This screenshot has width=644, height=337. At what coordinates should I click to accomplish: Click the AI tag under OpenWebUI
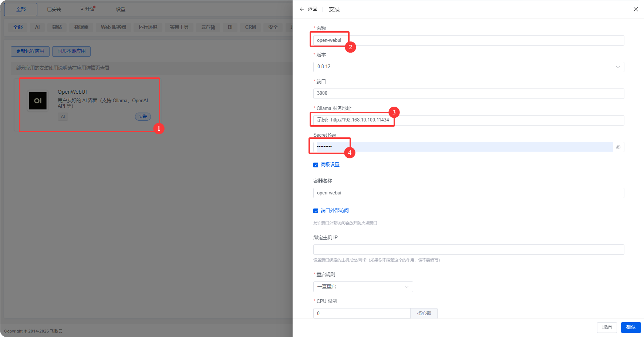click(63, 116)
